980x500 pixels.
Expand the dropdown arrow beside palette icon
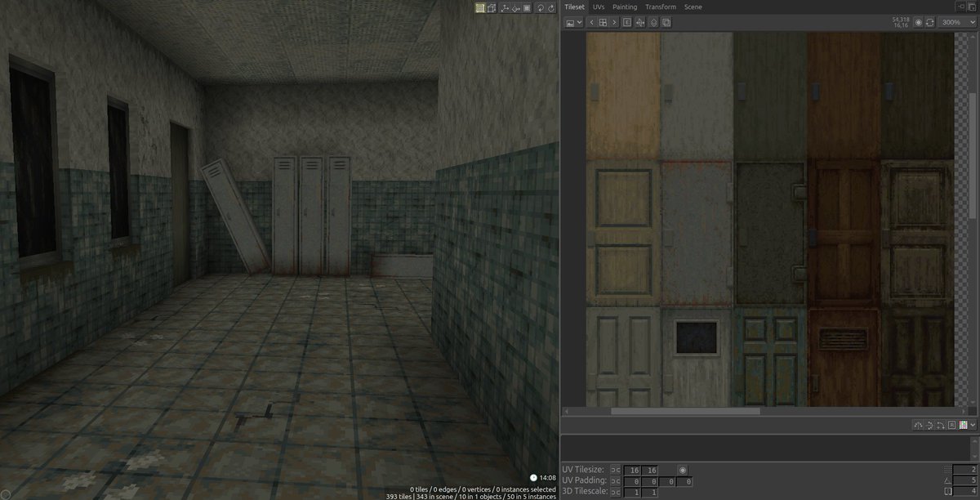(x=973, y=425)
